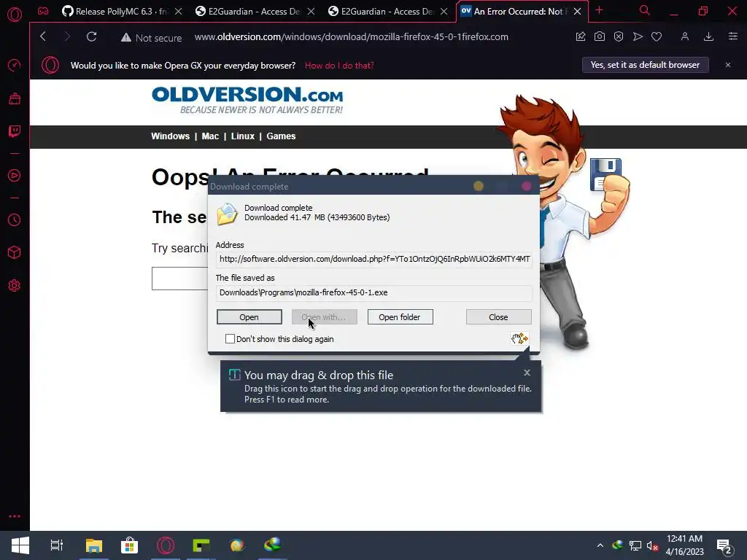
Task: Click the edit page icon in address bar
Action: 580,36
